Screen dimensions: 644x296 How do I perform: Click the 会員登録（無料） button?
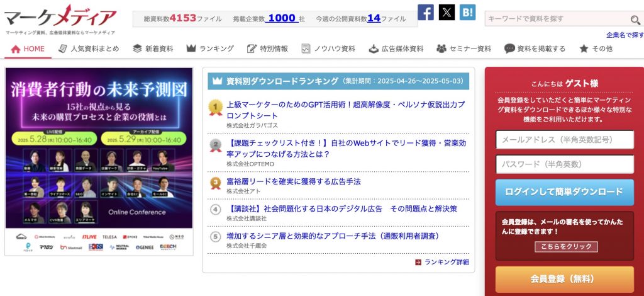(x=564, y=279)
